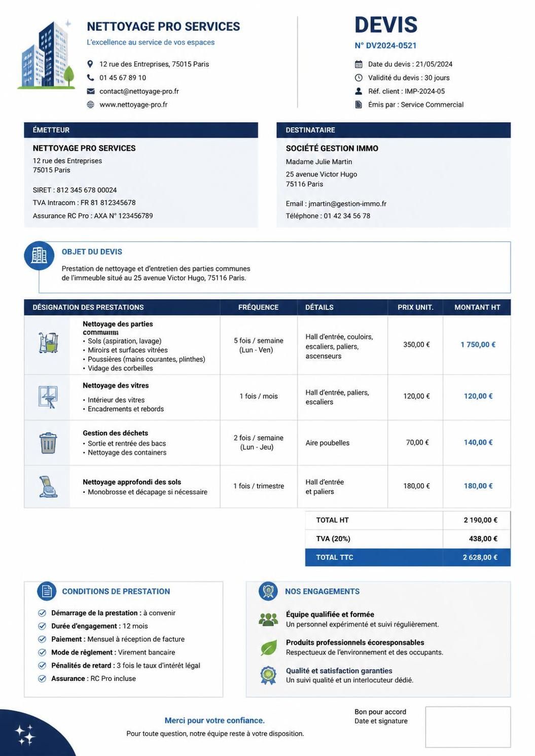The width and height of the screenshot is (535, 756).
Task: Click the company name SOCIÉTÉ GESTION IMMO
Action: click(x=332, y=149)
